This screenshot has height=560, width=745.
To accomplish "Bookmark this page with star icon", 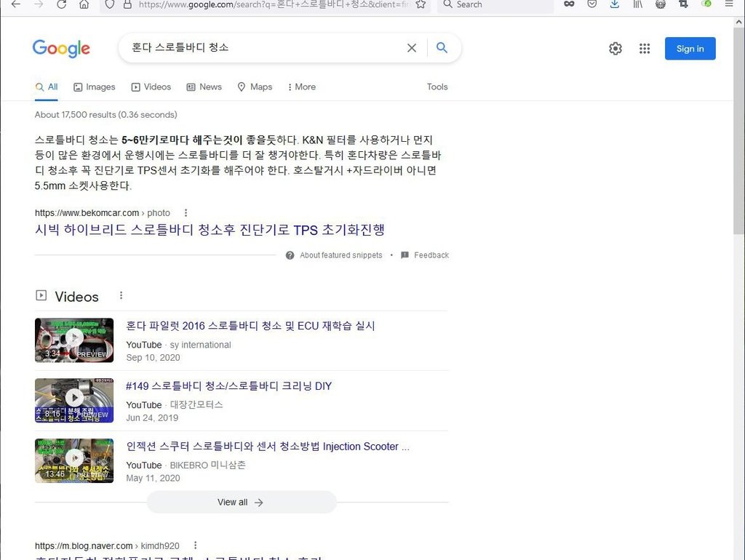I will click(x=421, y=4).
